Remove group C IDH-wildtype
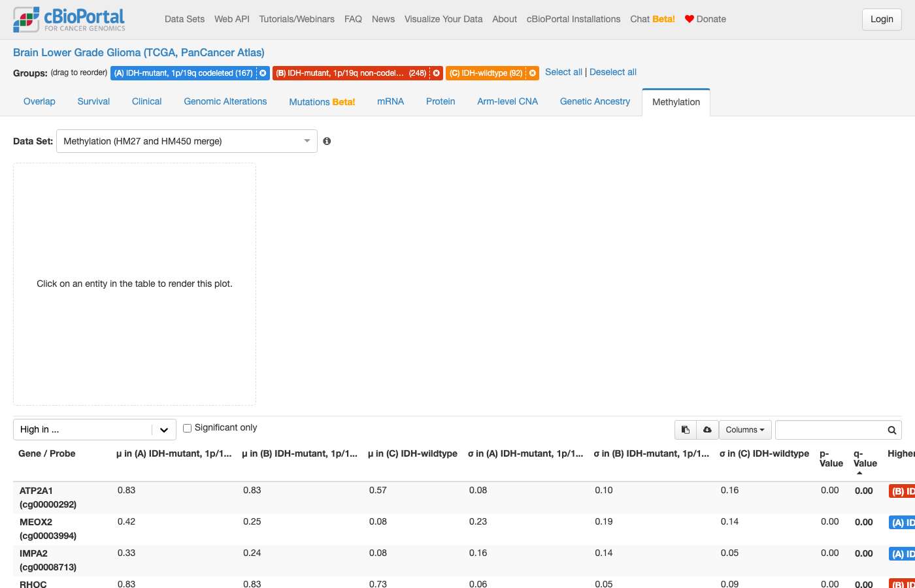915x588 pixels. click(533, 73)
